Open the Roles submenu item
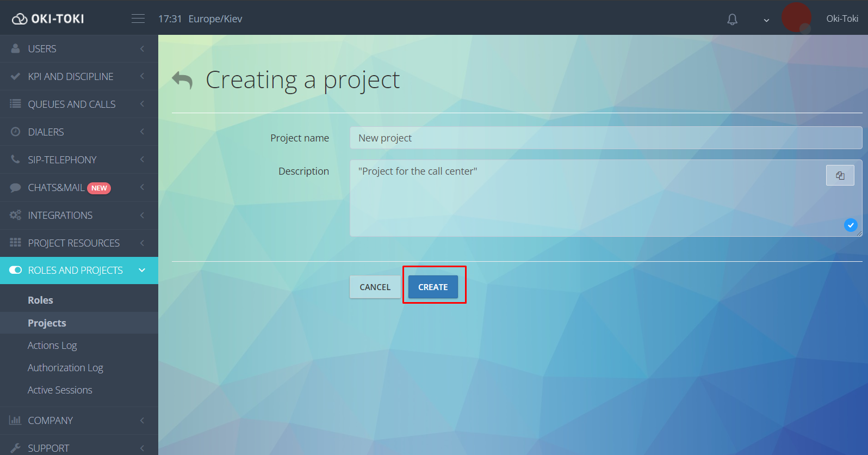The height and width of the screenshot is (455, 868). [x=41, y=300]
